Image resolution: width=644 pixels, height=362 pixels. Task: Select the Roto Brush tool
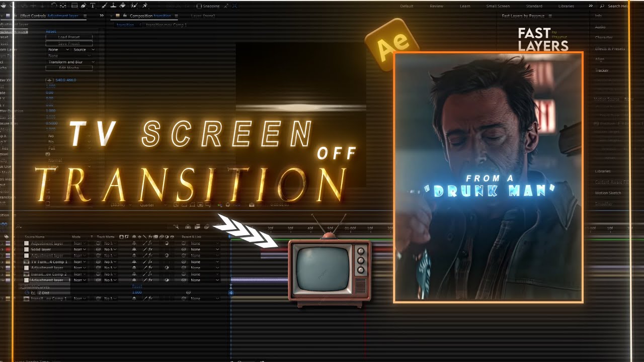[134, 6]
